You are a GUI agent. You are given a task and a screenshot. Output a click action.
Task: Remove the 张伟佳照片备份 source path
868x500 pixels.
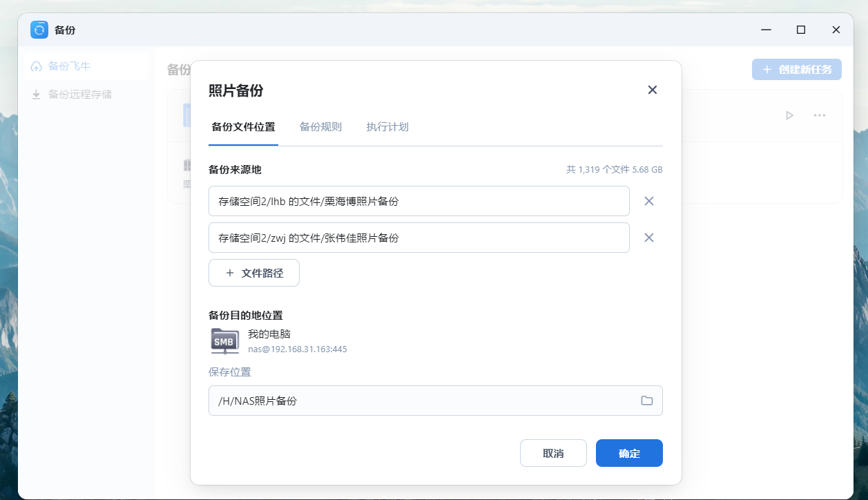pyautogui.click(x=649, y=238)
